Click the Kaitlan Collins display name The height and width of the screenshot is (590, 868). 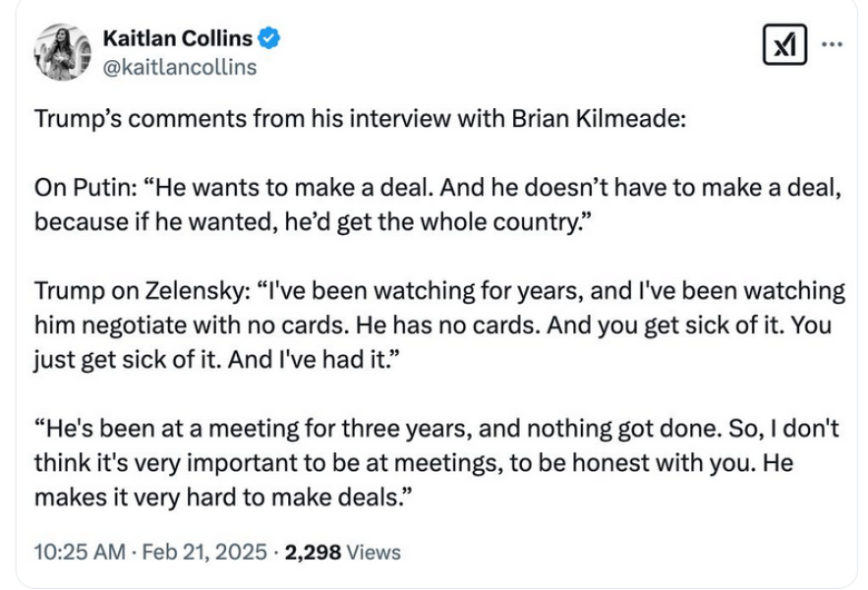point(177,39)
